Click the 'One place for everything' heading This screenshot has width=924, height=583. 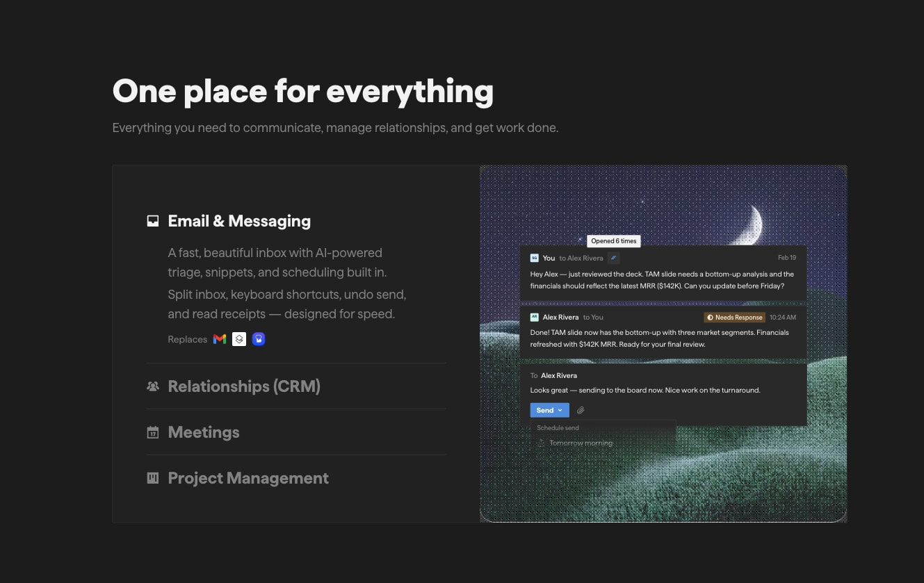303,91
